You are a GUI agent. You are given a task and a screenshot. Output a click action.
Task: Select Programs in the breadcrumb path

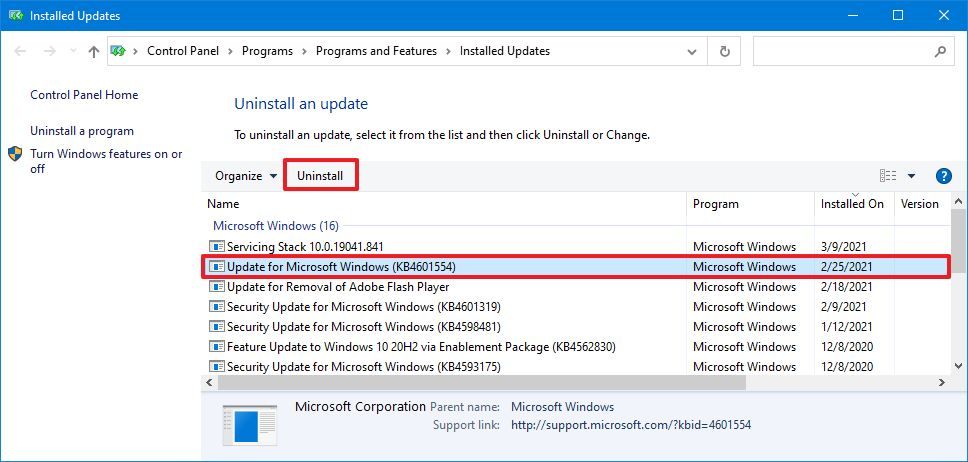coord(267,51)
